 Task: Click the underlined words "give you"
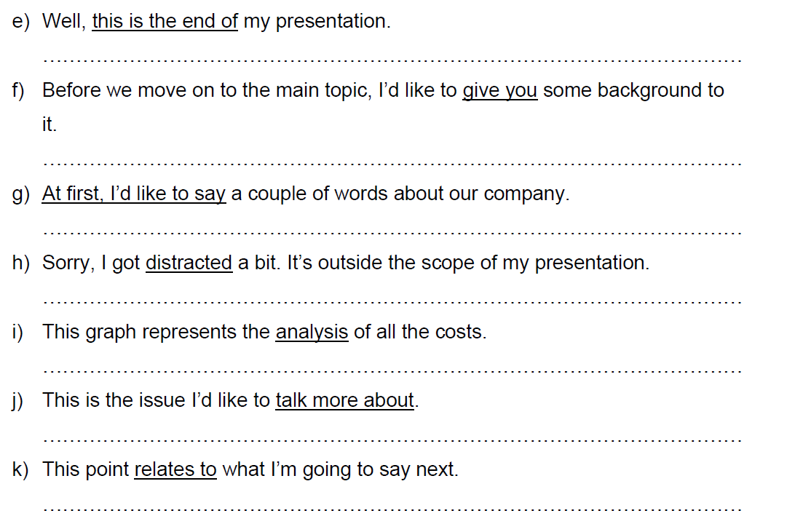coord(499,91)
